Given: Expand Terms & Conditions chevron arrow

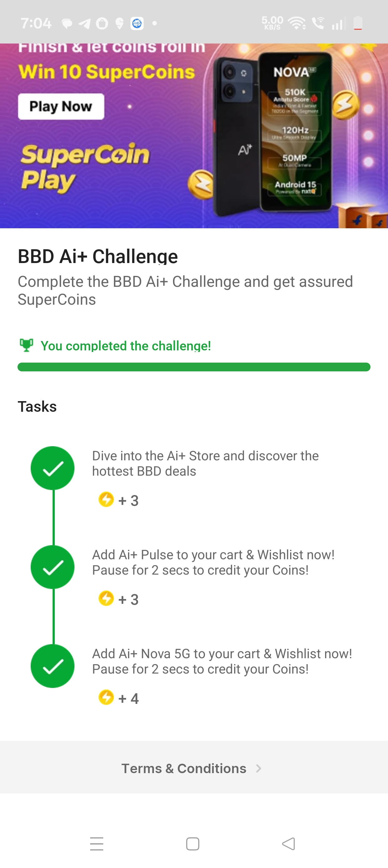Looking at the screenshot, I should pyautogui.click(x=258, y=769).
